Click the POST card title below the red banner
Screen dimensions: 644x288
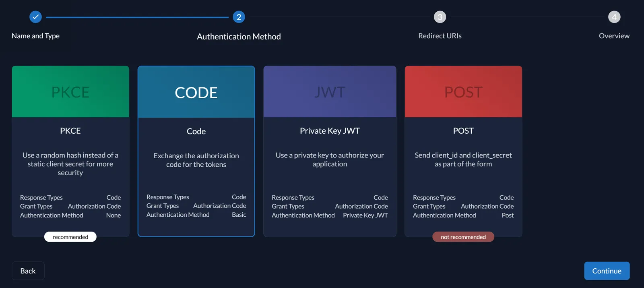pos(463,131)
